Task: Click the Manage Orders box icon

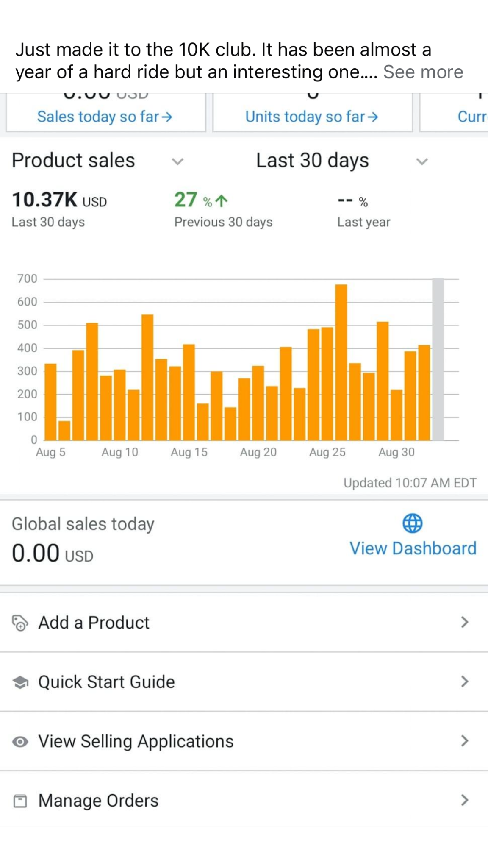Action: click(20, 801)
